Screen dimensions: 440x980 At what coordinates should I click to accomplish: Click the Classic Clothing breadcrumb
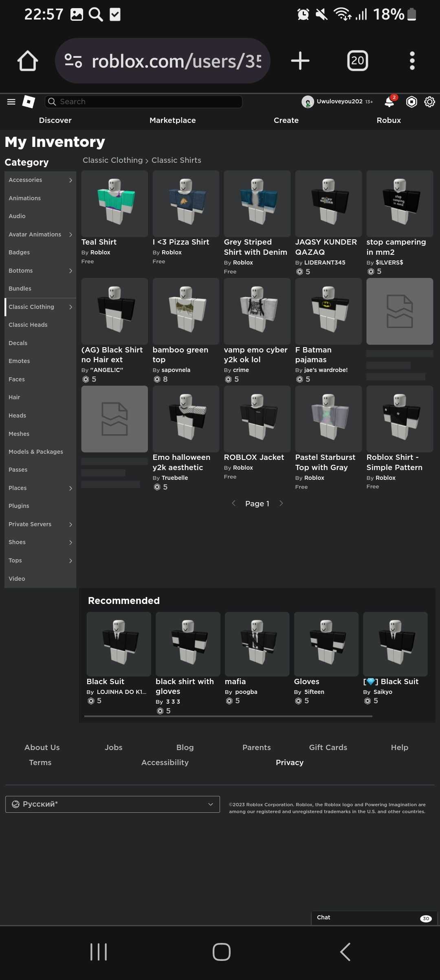click(113, 160)
